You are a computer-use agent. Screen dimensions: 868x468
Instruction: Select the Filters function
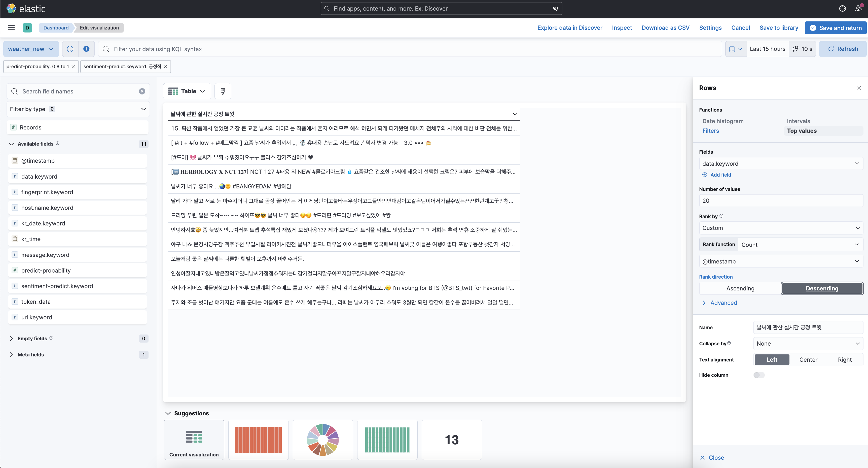710,130
